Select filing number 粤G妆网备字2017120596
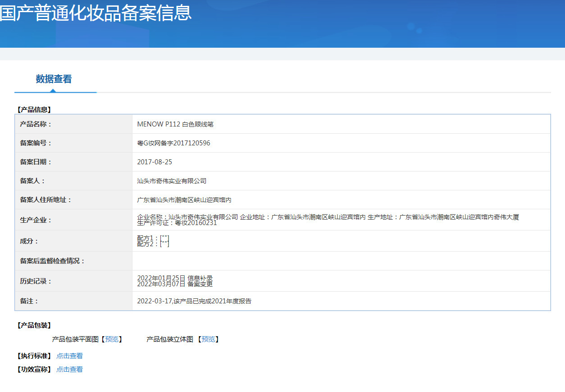565x392 pixels. [x=173, y=143]
